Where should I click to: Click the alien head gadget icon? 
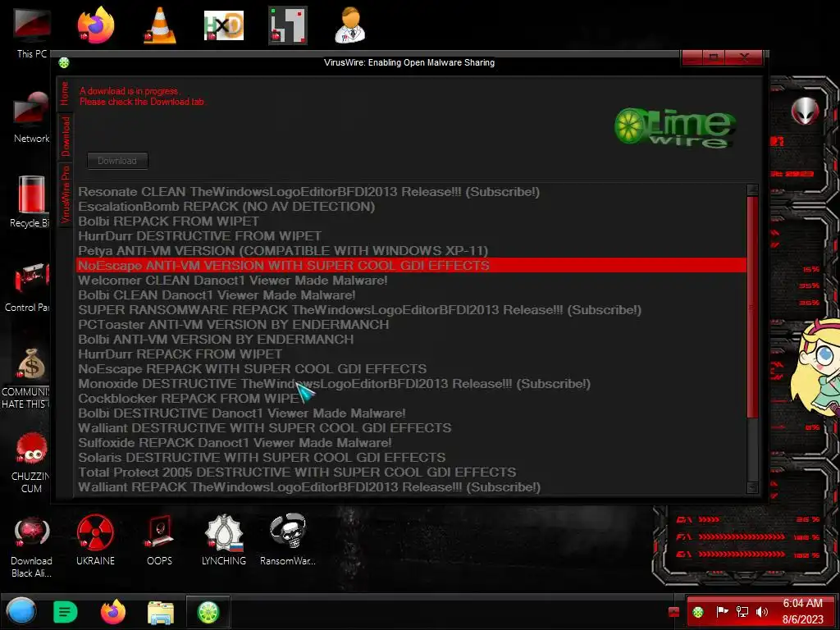pyautogui.click(x=806, y=112)
